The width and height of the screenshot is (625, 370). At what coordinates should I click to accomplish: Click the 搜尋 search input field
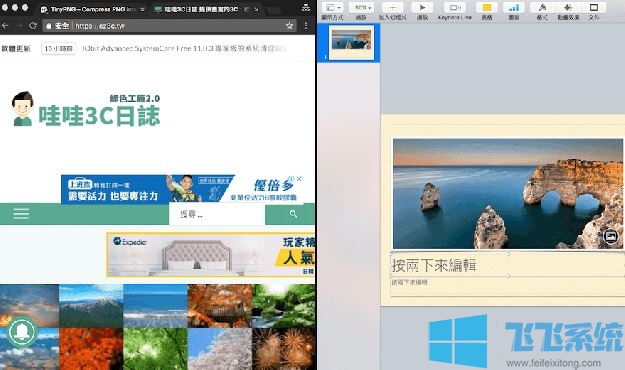(217, 214)
